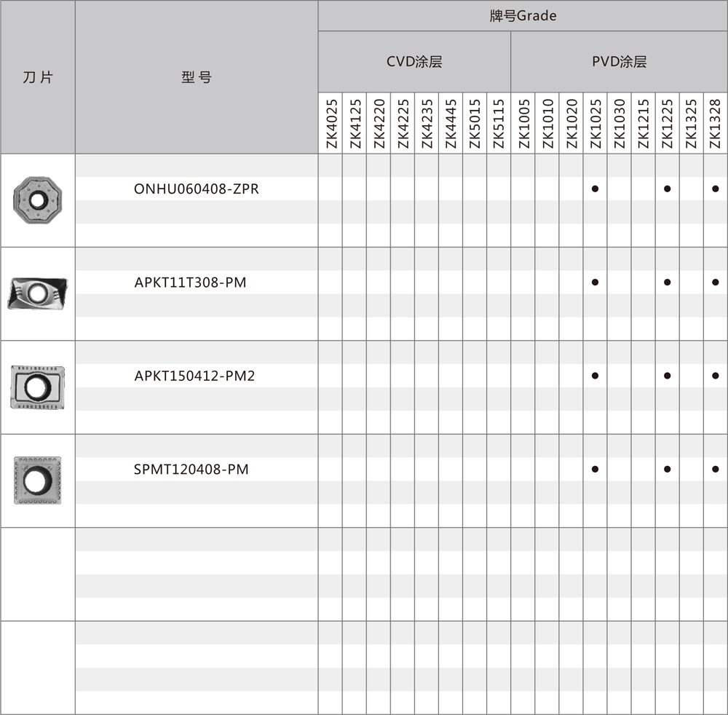The image size is (728, 715).
Task: Click the ONHU060408-ZPR model name
Action: [197, 189]
